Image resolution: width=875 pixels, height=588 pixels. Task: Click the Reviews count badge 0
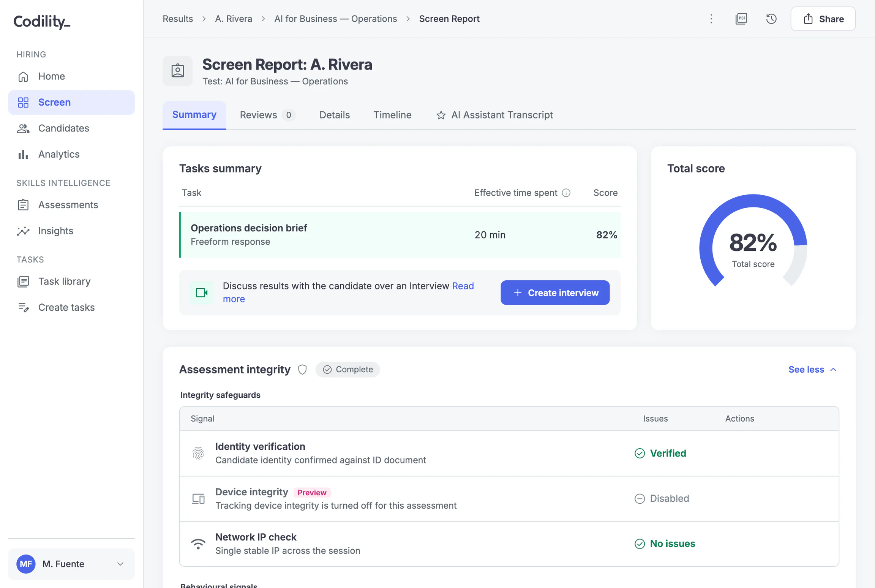pyautogui.click(x=289, y=115)
